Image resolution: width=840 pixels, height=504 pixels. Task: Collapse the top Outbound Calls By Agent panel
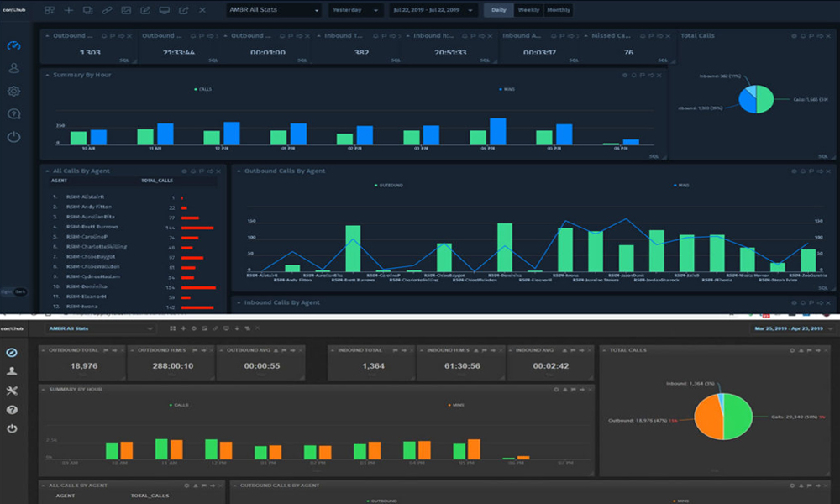pyautogui.click(x=239, y=171)
